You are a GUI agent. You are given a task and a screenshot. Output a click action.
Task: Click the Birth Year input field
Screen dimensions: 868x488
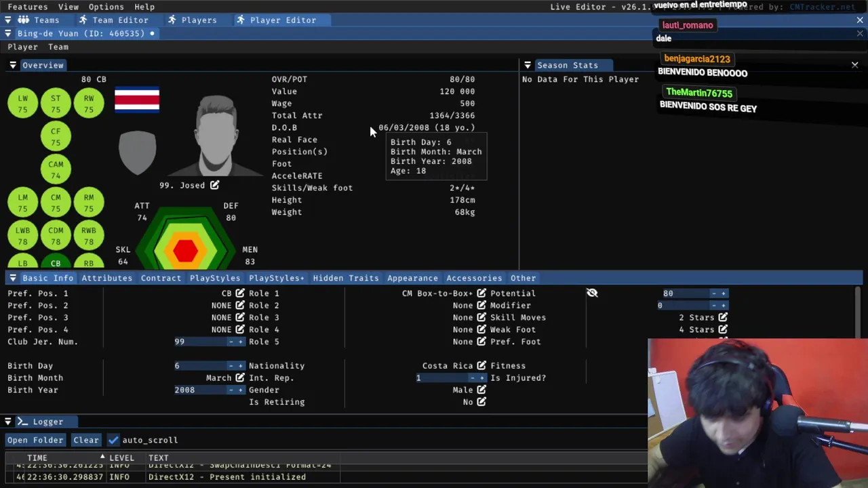199,390
